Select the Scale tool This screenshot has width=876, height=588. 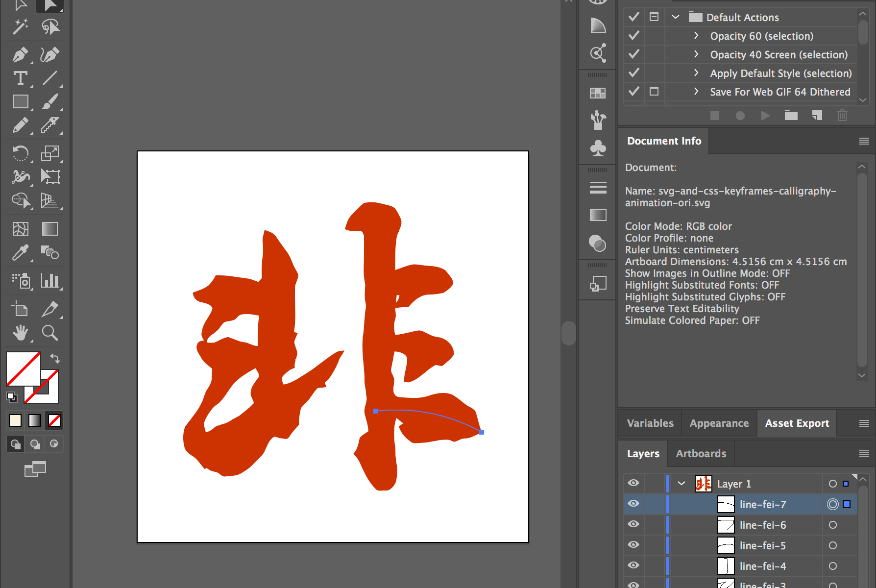coord(50,153)
